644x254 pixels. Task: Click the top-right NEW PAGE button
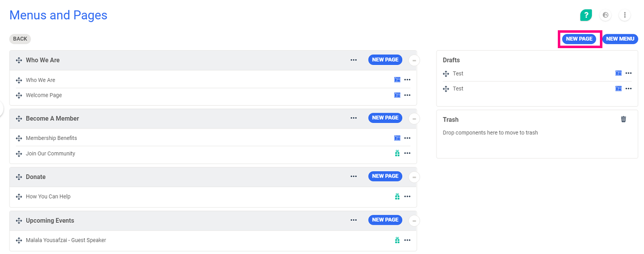tap(579, 39)
